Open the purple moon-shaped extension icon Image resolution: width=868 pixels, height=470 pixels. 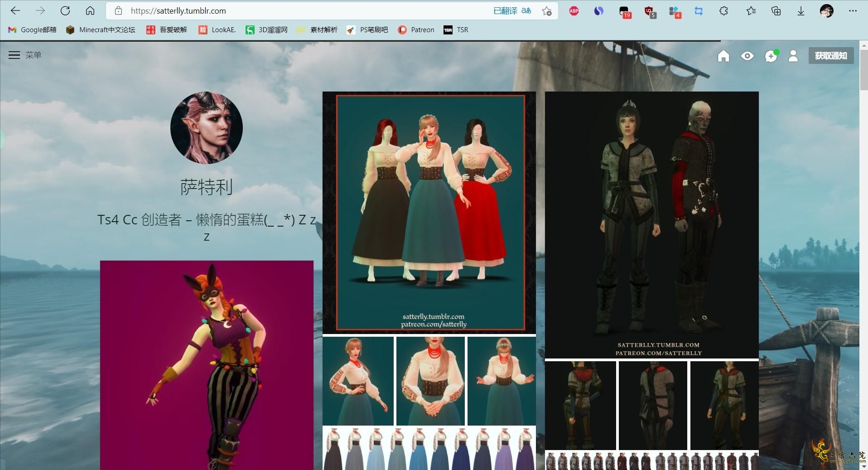[x=599, y=11]
